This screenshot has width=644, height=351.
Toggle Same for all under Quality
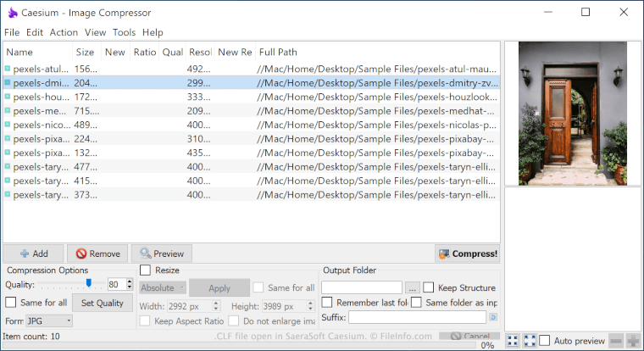(11, 303)
